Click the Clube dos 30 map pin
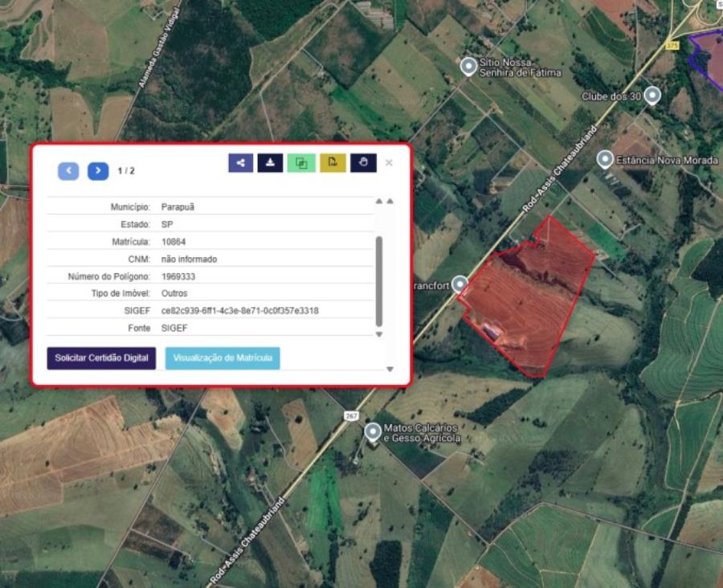723x588 pixels. [x=652, y=96]
